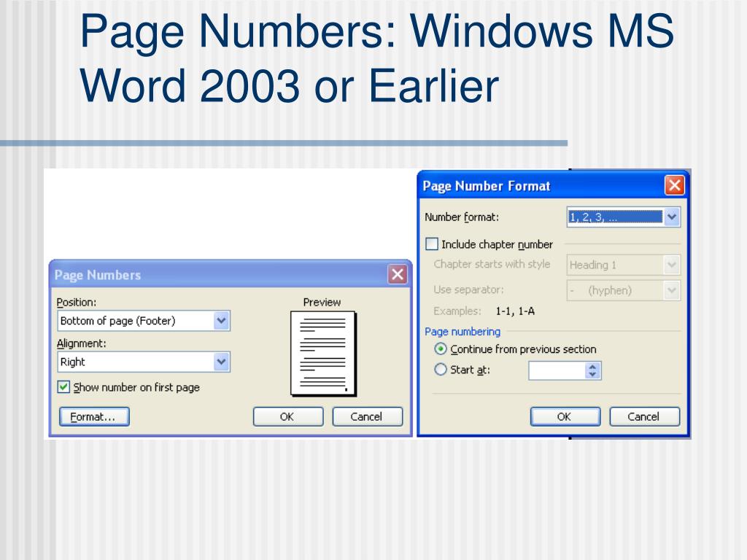Screen dimensions: 747x560
Task: Click OK in Page Number Format dialog
Action: (565, 416)
